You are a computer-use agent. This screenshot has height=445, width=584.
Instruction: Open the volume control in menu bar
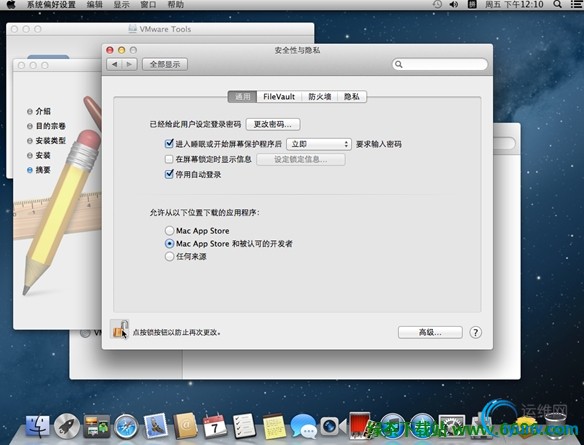(454, 4)
